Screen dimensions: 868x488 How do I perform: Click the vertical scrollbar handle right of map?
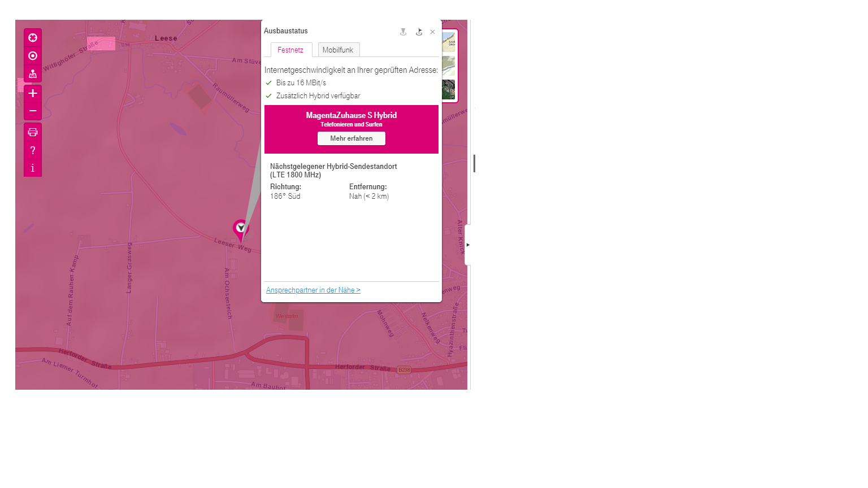point(474,163)
